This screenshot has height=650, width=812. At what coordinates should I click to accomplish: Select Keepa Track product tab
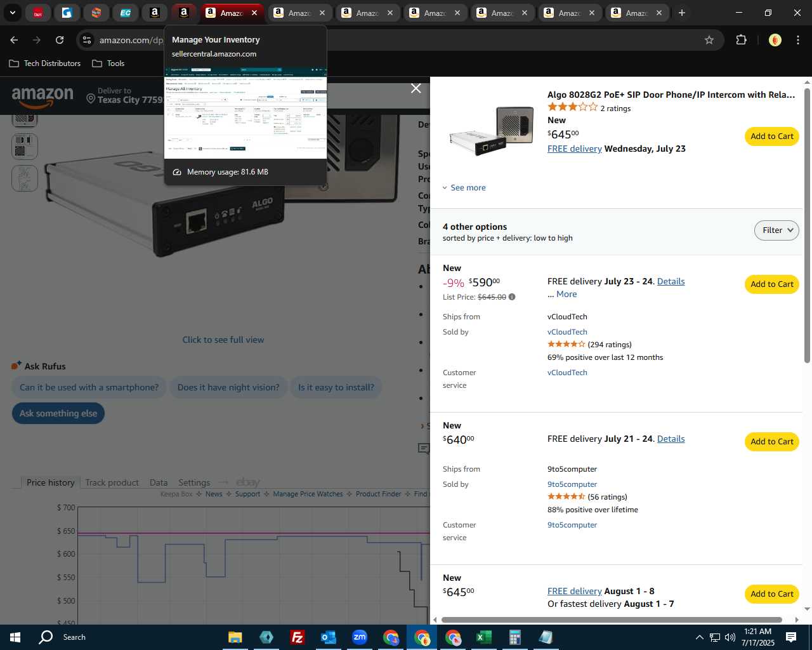[x=112, y=482]
